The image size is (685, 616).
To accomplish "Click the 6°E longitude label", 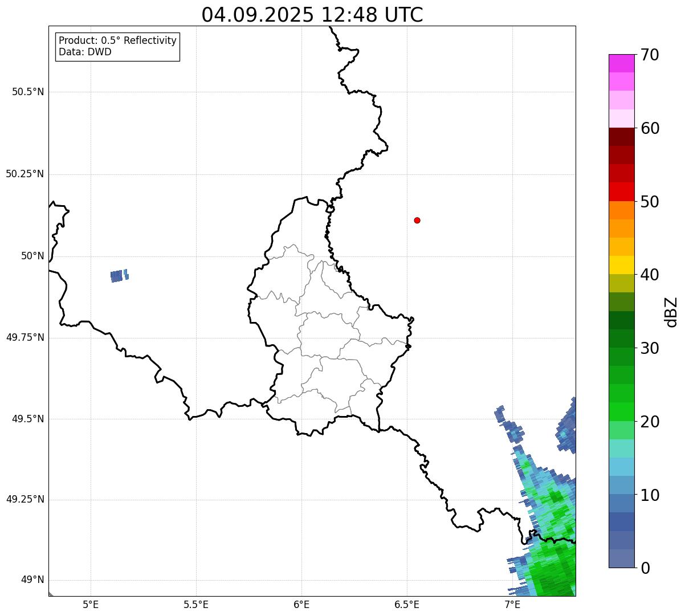I will 301,605.
